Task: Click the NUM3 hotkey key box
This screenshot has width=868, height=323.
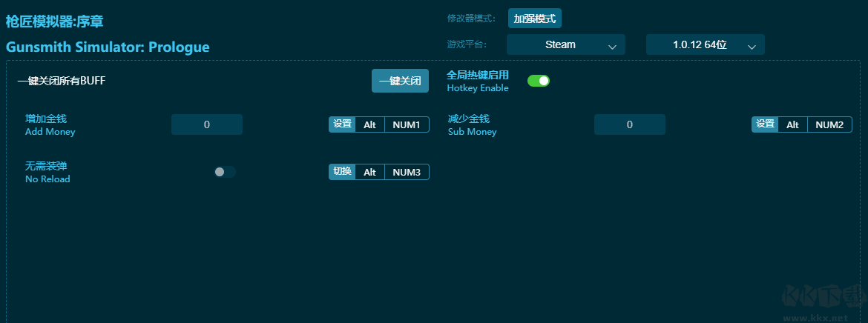Action: [407, 172]
